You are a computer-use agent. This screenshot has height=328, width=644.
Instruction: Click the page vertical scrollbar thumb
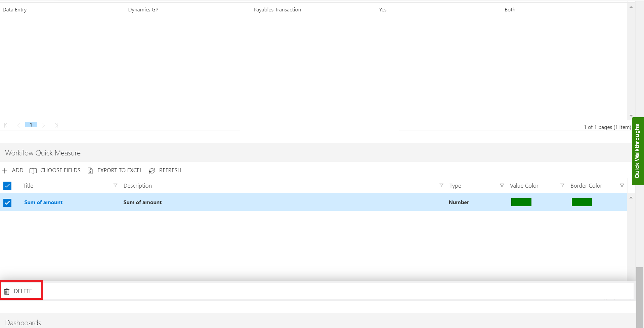pyautogui.click(x=640, y=297)
